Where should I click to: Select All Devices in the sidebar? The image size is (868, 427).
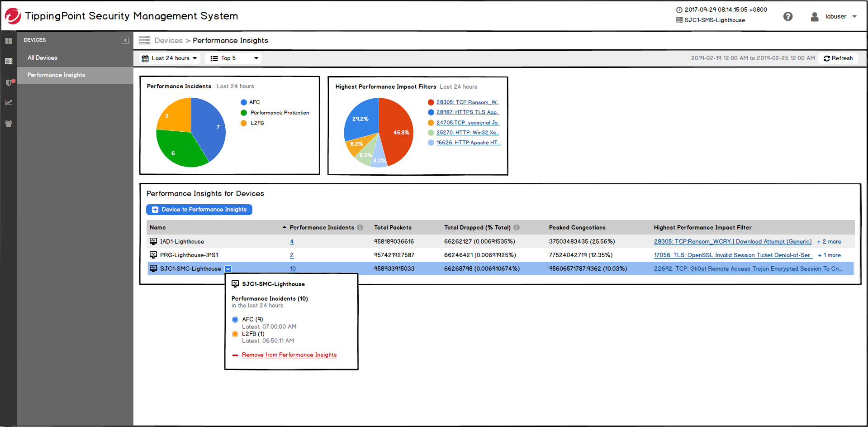click(43, 58)
